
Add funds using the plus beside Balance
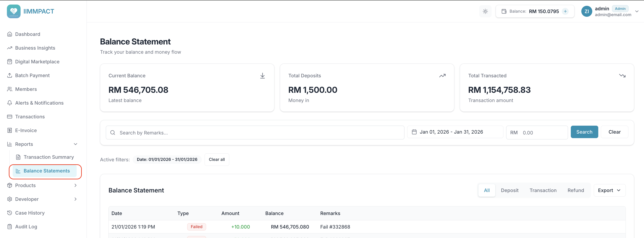[565, 11]
